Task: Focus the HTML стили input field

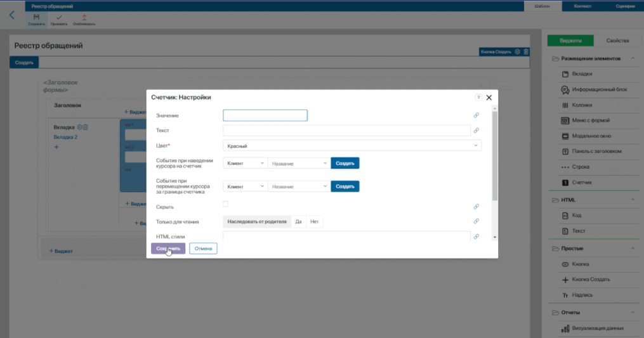Action: pyautogui.click(x=346, y=236)
